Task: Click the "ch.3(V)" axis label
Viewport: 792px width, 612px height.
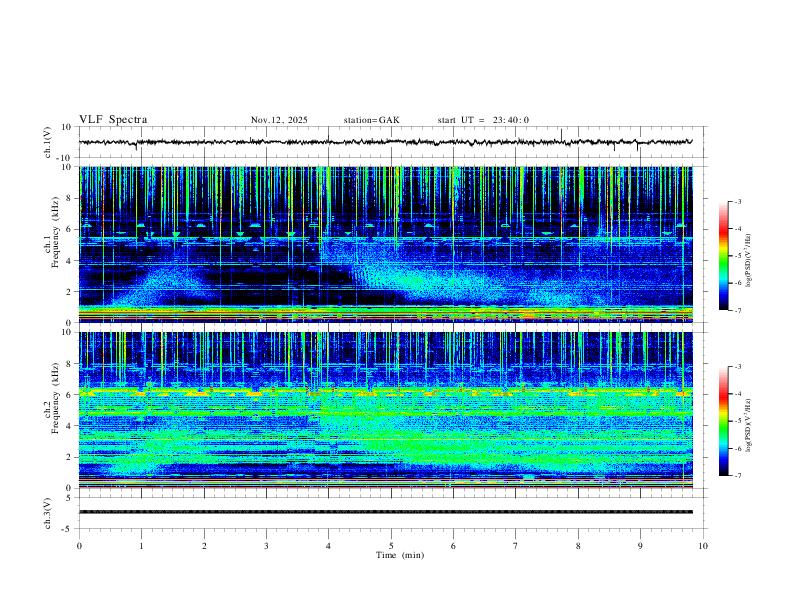Action: pyautogui.click(x=48, y=513)
